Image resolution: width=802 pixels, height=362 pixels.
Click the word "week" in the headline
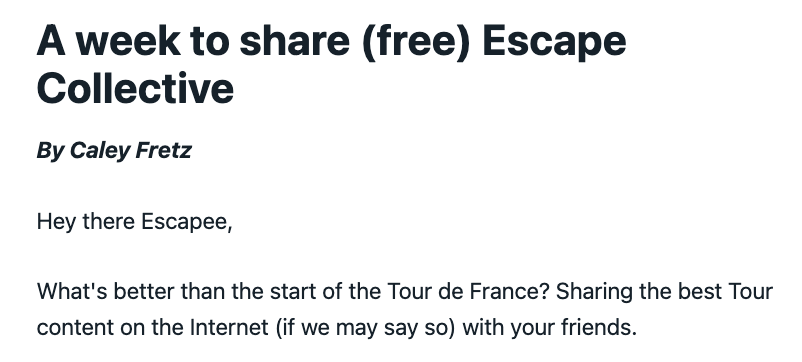tap(127, 41)
